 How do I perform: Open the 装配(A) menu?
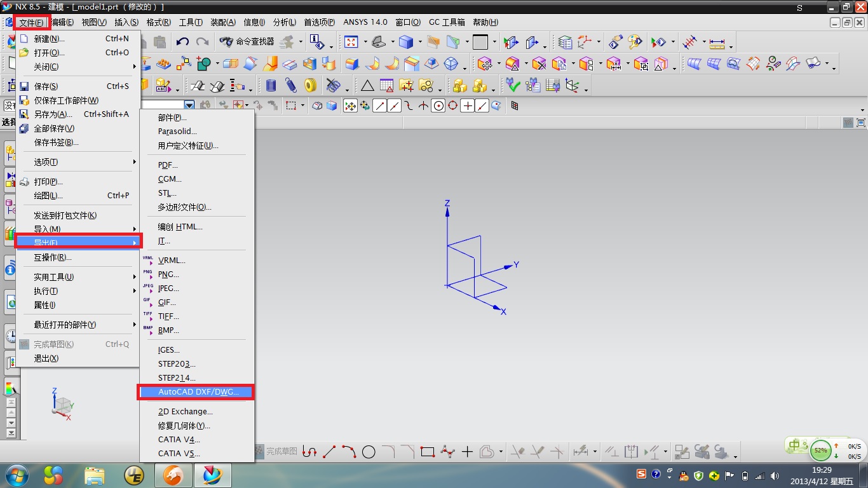223,22
